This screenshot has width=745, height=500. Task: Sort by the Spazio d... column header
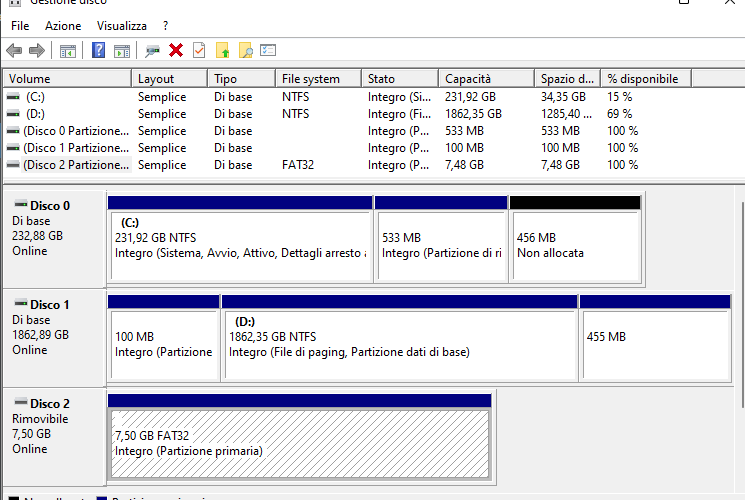568,78
